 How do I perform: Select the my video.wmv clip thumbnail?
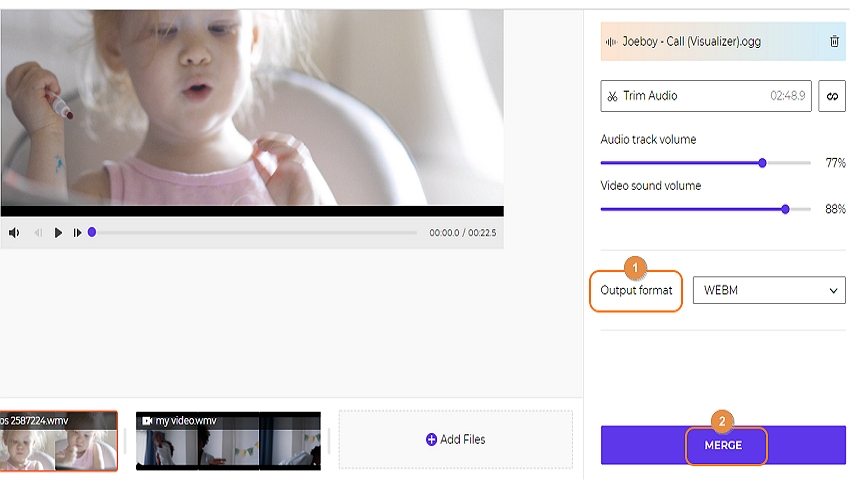(228, 440)
